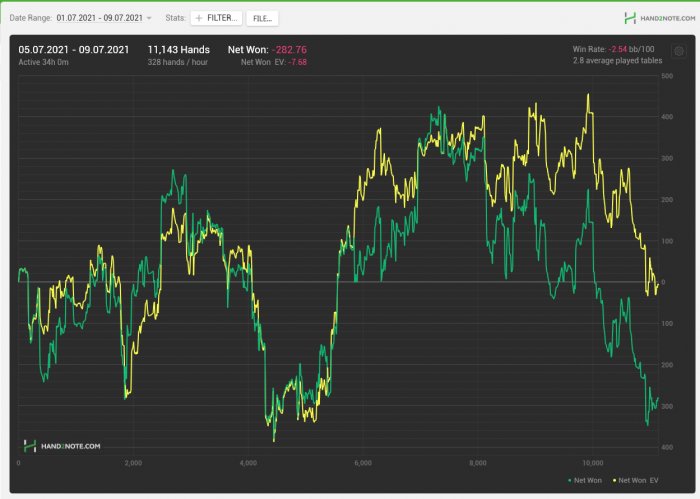Click the FILE... button

click(262, 18)
